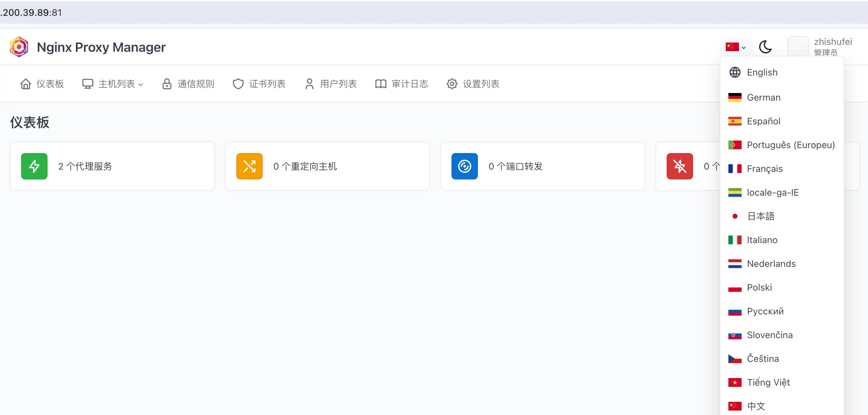Click the Spanish flag icon
868x415 pixels.
pos(735,121)
